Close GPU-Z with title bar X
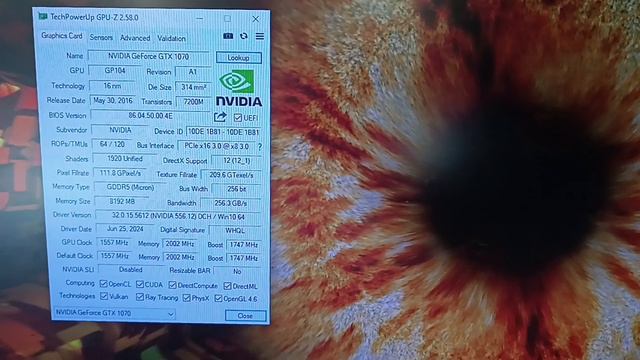 point(256,19)
